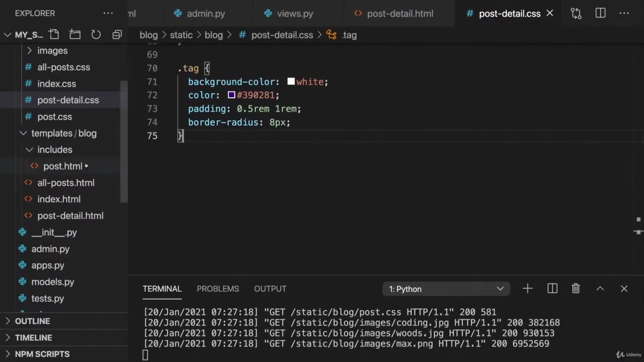Kill terminal using the trash icon
Viewport: 644px width, 362px height.
pyautogui.click(x=576, y=289)
